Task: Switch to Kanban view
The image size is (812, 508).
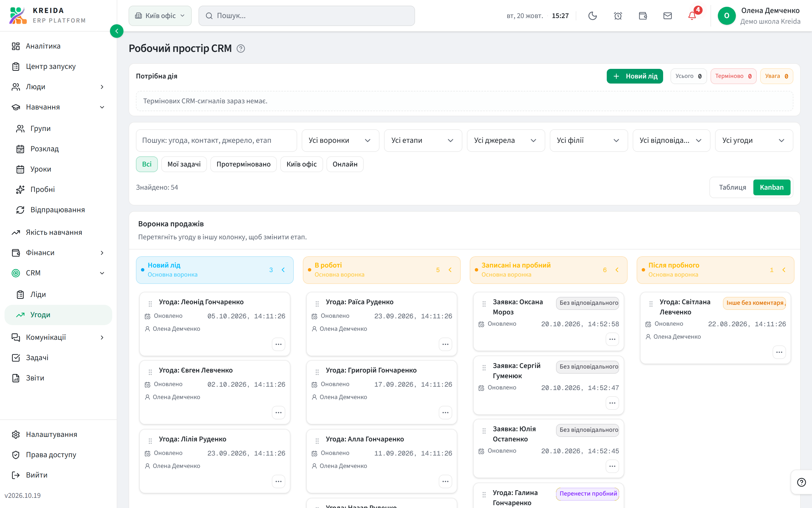Action: coord(771,187)
